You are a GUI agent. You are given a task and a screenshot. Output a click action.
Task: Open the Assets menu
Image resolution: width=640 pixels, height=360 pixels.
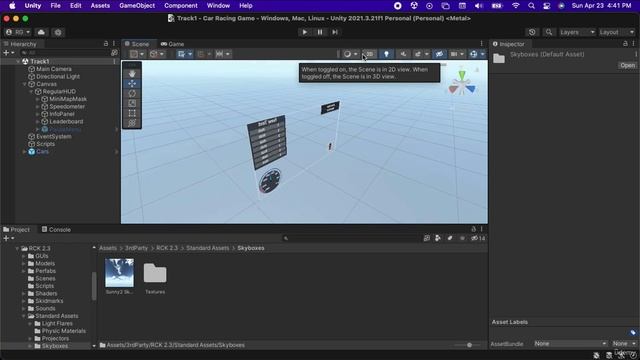(x=100, y=6)
